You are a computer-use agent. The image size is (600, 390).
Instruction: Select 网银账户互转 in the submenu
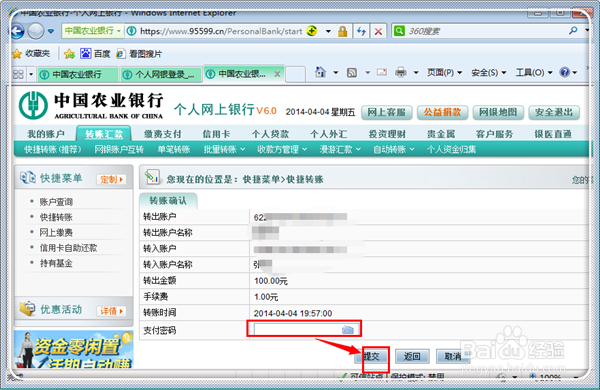coord(119,149)
